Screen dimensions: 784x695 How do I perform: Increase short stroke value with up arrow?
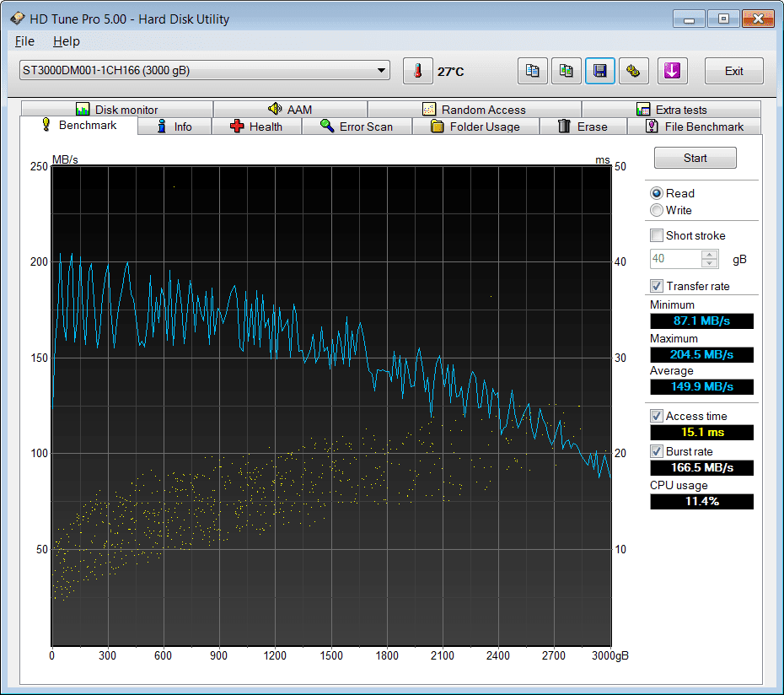tap(711, 255)
